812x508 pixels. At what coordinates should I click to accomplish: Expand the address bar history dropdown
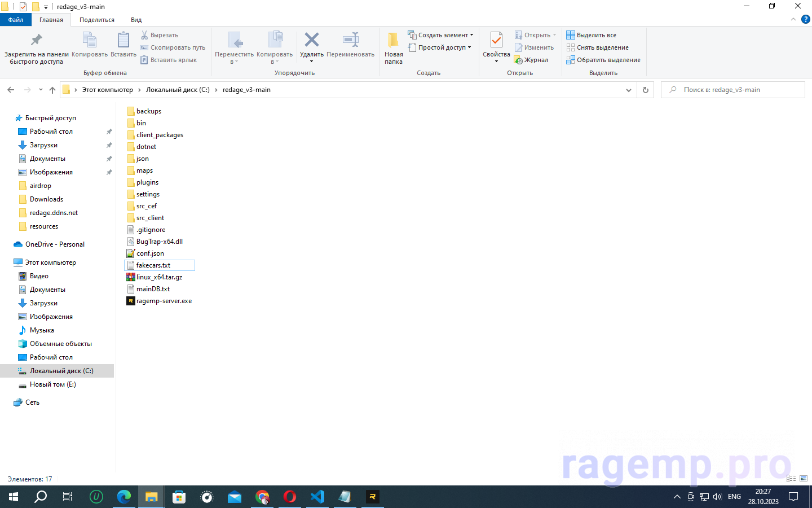[629, 90]
